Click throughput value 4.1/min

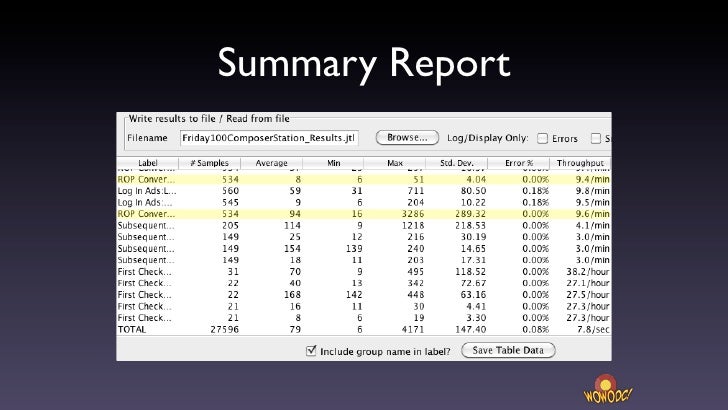592,226
